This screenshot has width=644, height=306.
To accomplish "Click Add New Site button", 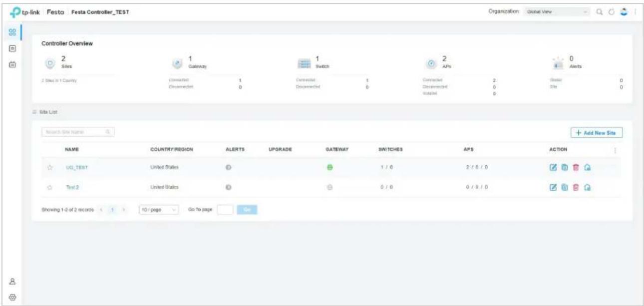I will pos(597,132).
